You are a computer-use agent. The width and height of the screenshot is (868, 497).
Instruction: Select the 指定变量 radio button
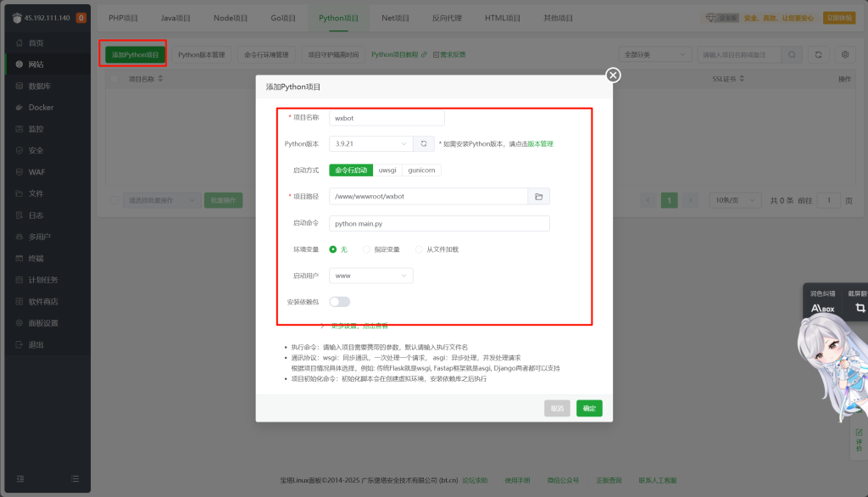tap(373, 248)
